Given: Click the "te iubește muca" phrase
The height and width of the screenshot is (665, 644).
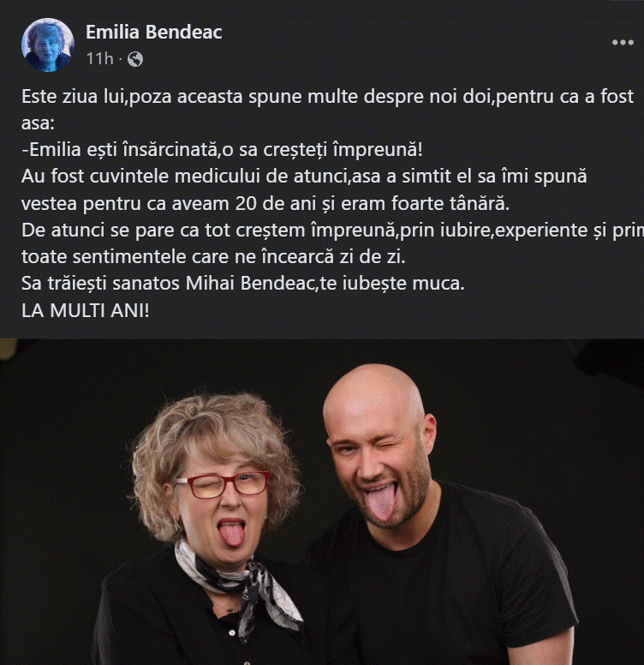Looking at the screenshot, I should 392,284.
